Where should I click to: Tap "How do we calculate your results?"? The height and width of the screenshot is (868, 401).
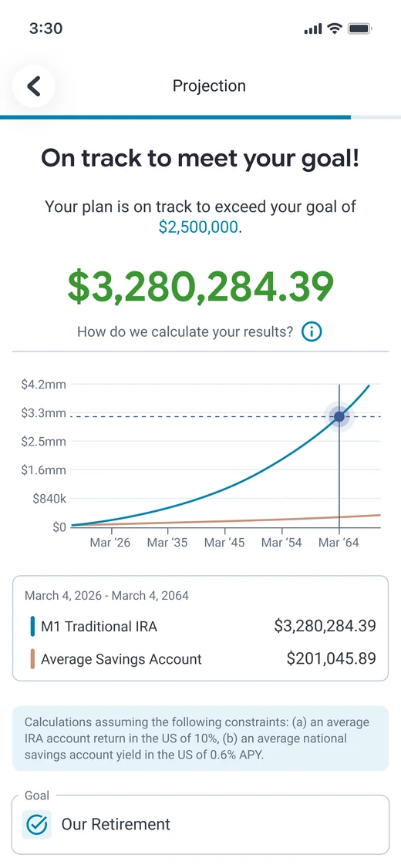[x=185, y=332]
